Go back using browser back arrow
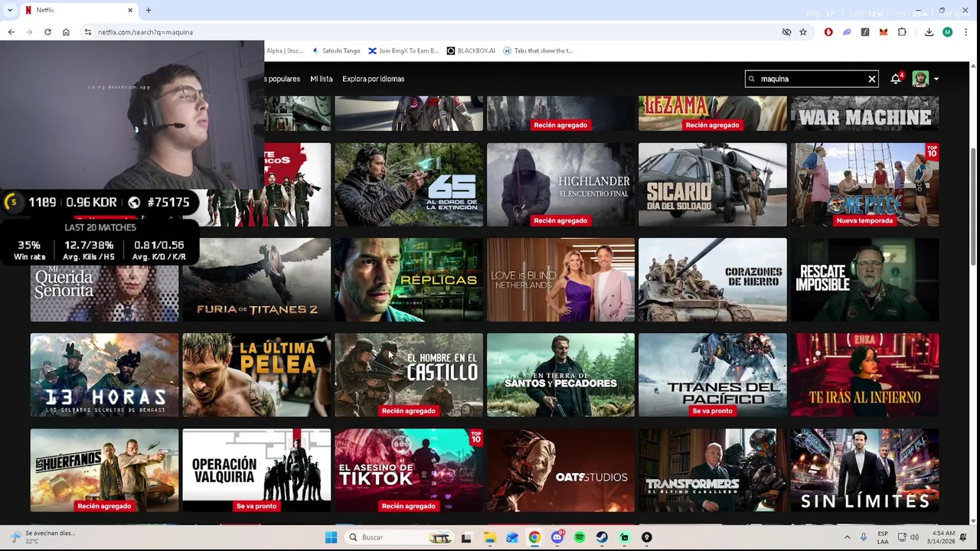The height and width of the screenshot is (551, 980). tap(11, 32)
